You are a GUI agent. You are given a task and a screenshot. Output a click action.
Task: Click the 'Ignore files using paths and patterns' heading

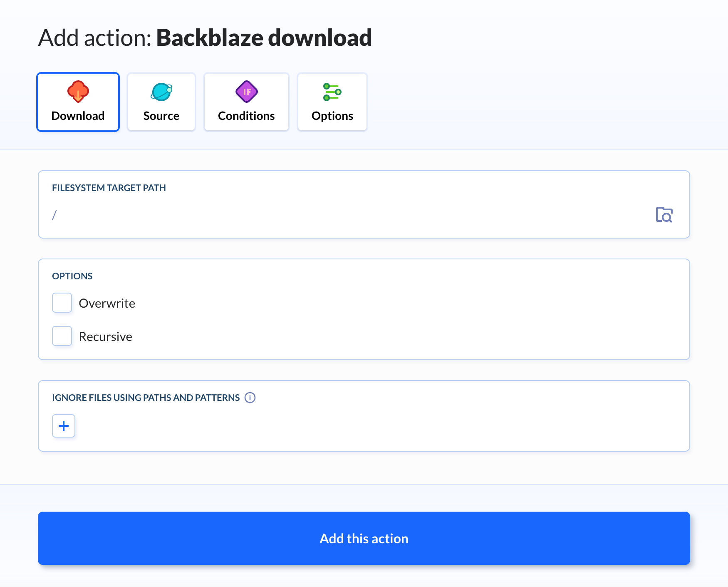(x=146, y=398)
